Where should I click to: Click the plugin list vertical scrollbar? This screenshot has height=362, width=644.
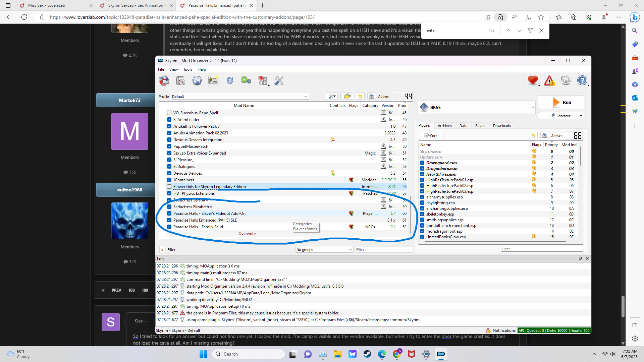(580, 156)
